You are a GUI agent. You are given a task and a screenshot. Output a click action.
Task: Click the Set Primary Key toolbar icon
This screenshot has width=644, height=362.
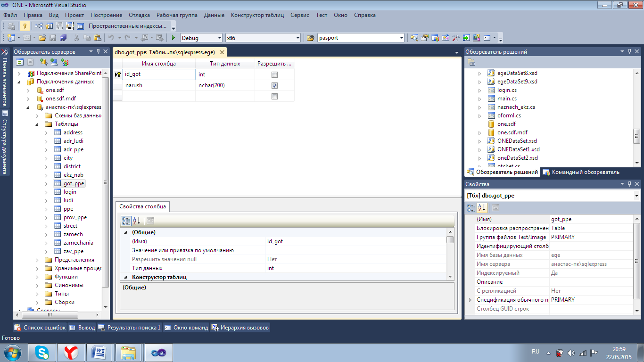[24, 26]
